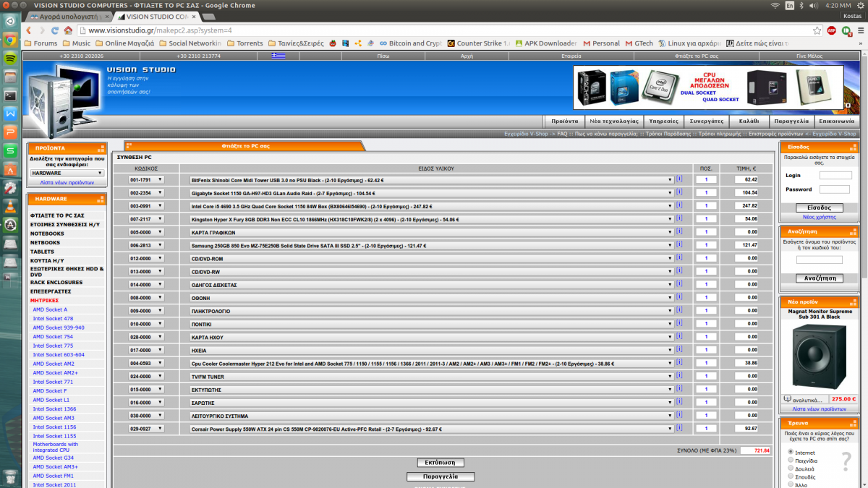Image resolution: width=868 pixels, height=488 pixels.
Task: Select the Internet radio option in the survey
Action: coord(790,453)
